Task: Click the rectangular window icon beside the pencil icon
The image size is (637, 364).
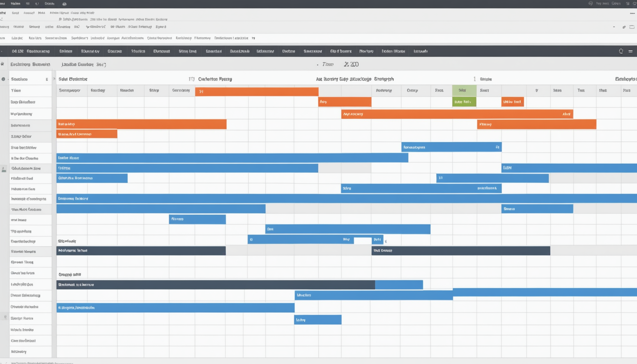Action: (x=632, y=27)
